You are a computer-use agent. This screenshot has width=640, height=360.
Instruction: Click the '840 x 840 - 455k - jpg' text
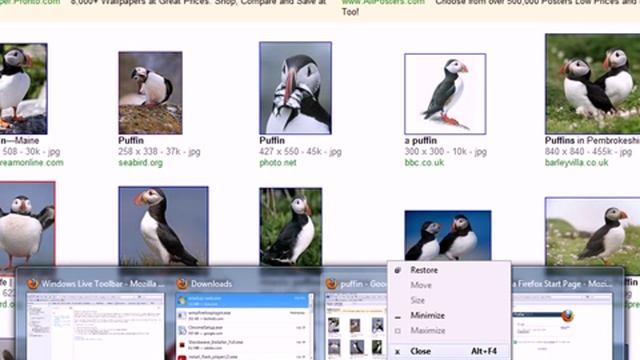click(x=588, y=152)
